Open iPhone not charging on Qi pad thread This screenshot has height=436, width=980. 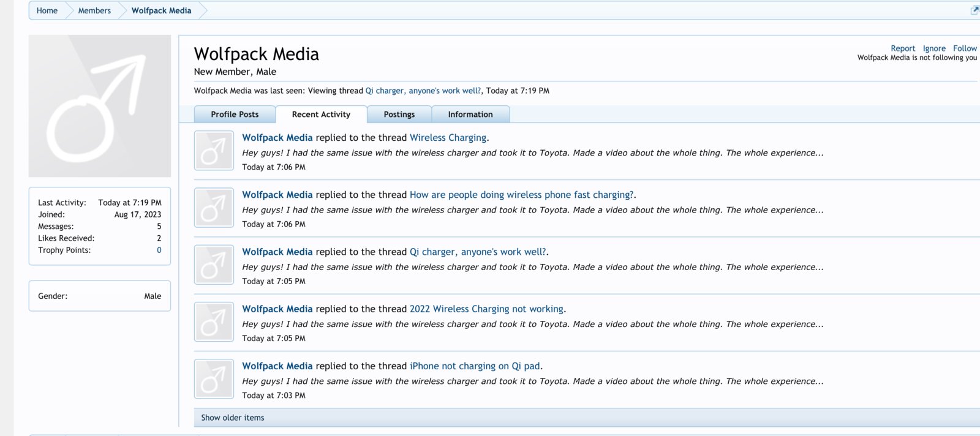click(x=475, y=366)
